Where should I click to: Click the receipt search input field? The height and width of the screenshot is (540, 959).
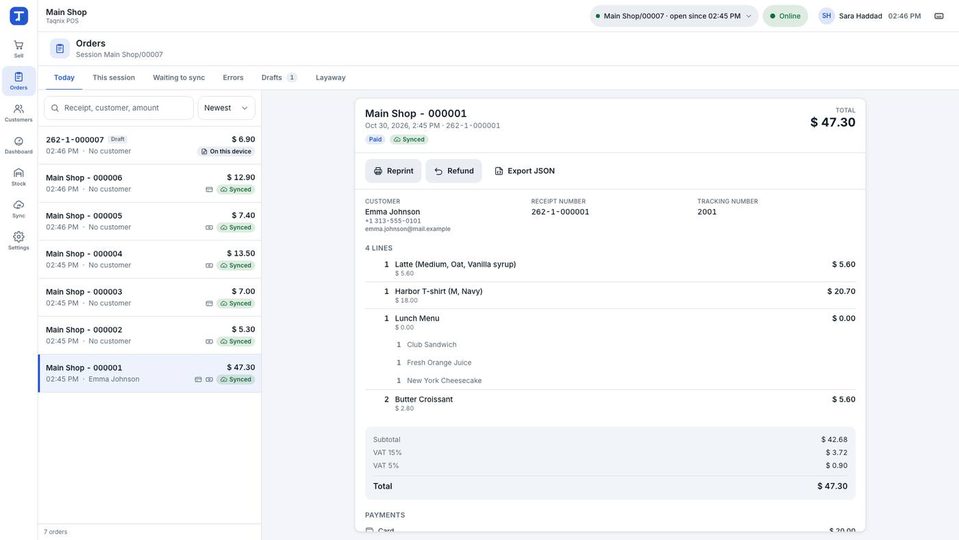[119, 108]
